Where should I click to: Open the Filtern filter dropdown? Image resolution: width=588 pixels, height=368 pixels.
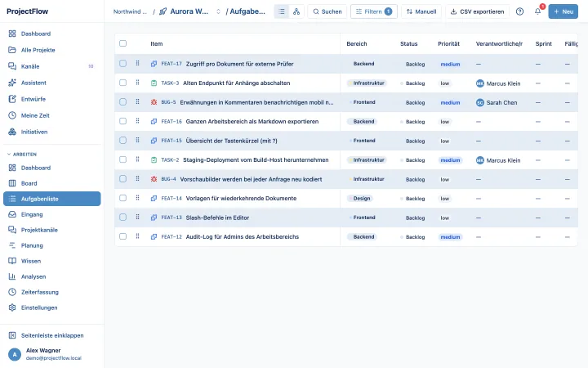point(373,11)
